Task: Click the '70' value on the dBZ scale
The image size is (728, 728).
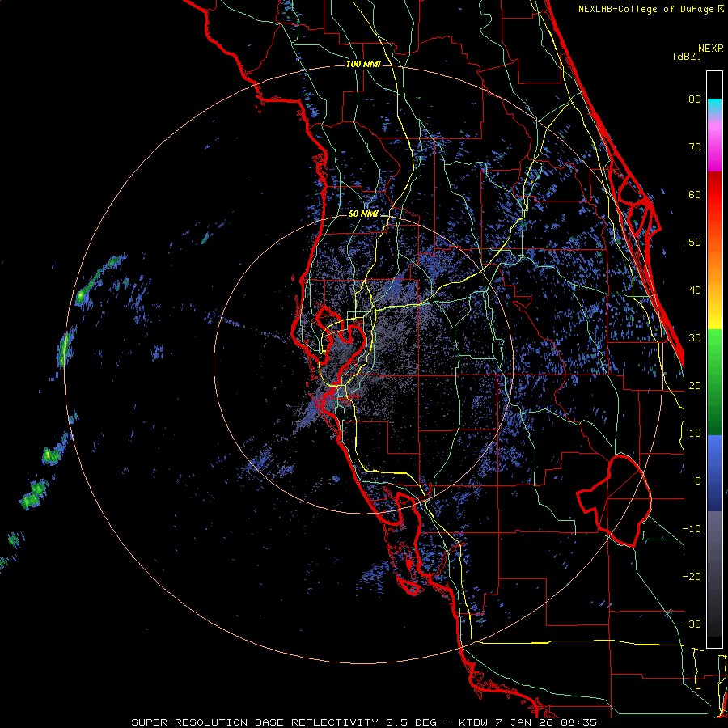Action: pyautogui.click(x=695, y=146)
